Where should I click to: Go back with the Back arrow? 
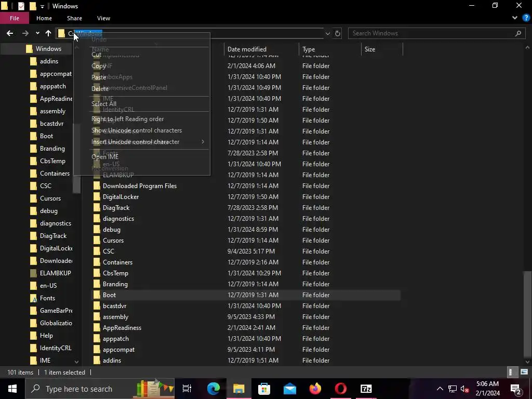10,33
